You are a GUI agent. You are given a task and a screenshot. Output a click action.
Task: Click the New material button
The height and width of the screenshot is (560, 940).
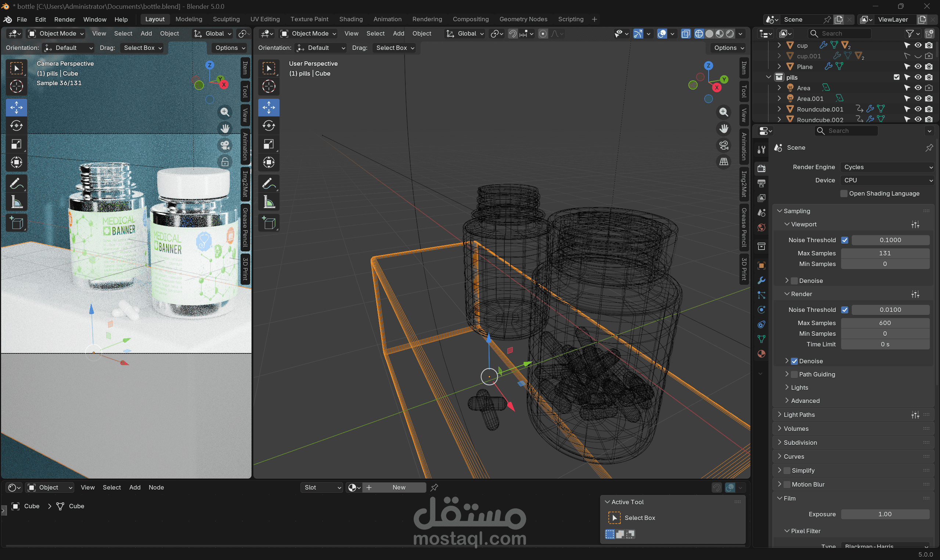pos(399,488)
